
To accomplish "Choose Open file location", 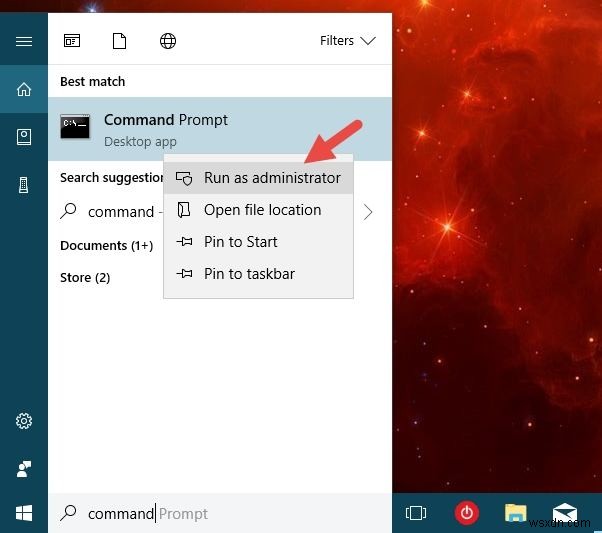I will [258, 210].
